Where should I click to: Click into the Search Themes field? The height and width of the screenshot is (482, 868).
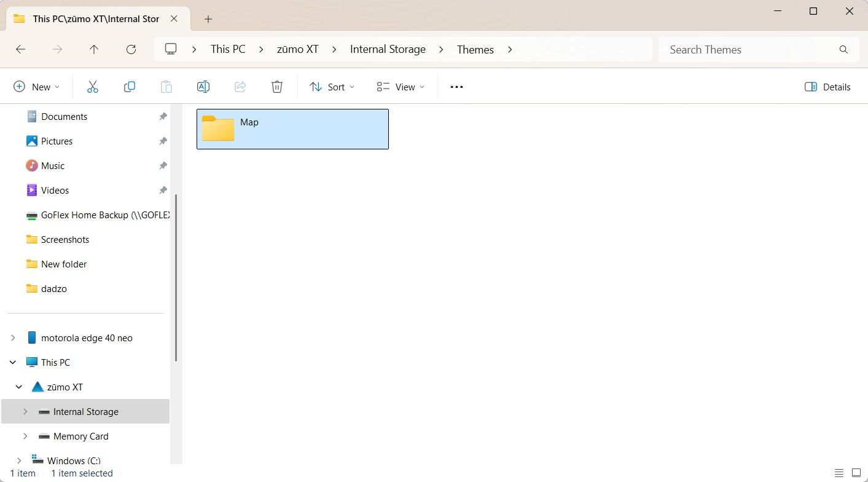point(751,50)
